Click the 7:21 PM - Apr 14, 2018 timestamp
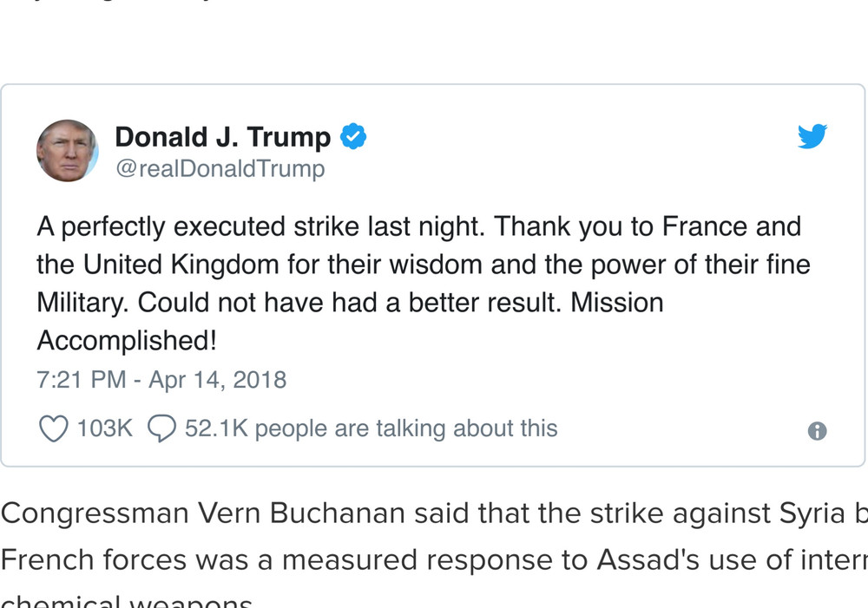The image size is (868, 608). click(161, 380)
